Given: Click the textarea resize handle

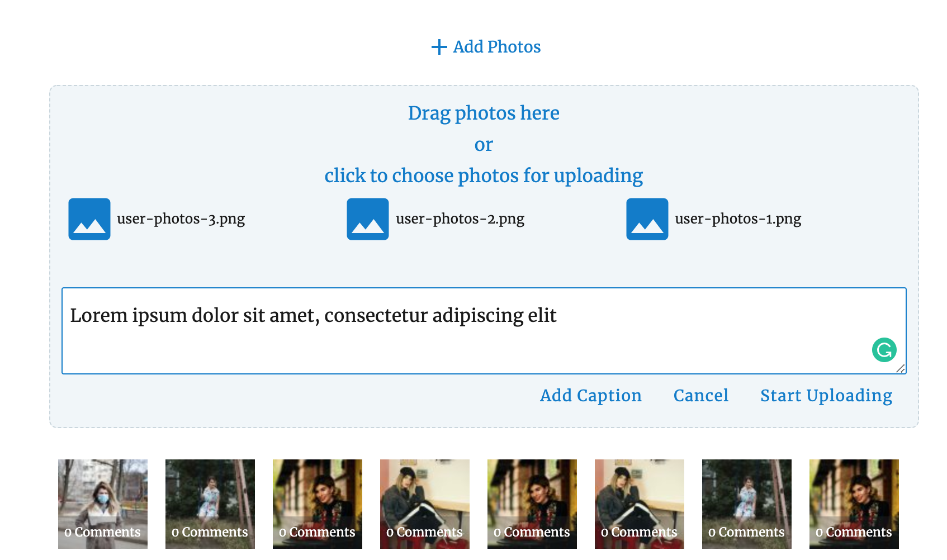Looking at the screenshot, I should [901, 369].
